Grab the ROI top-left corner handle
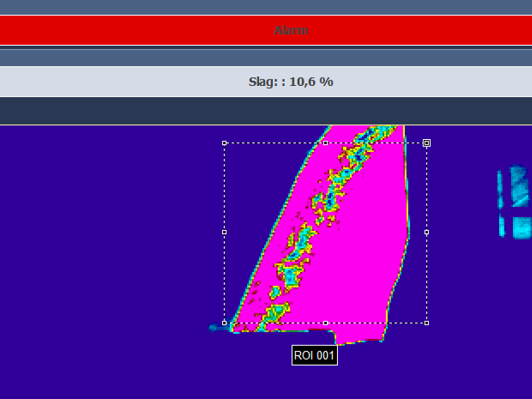This screenshot has height=399, width=532. (x=224, y=143)
